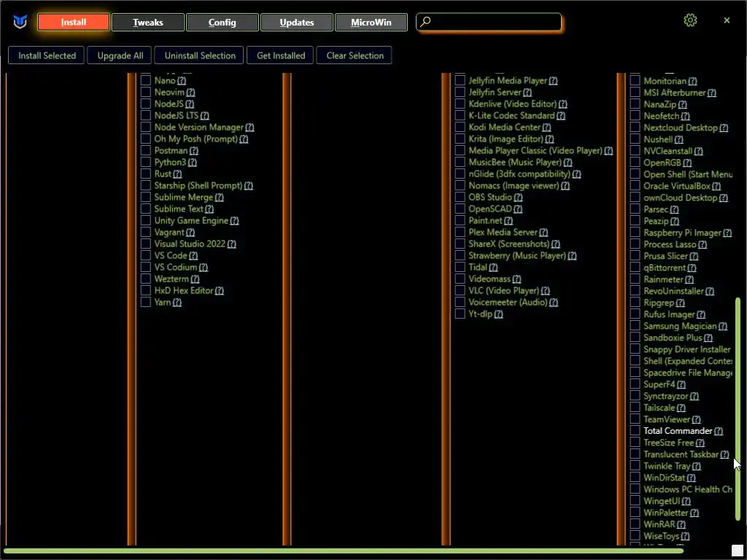Open the help link next to Kodi Media Center
The image size is (747, 560).
(546, 128)
